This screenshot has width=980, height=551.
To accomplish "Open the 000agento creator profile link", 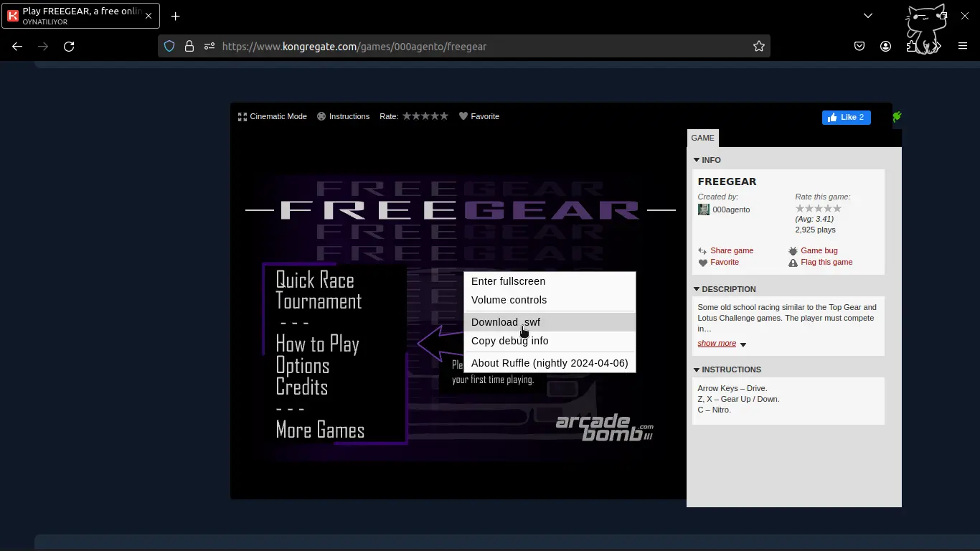I will pos(731,209).
